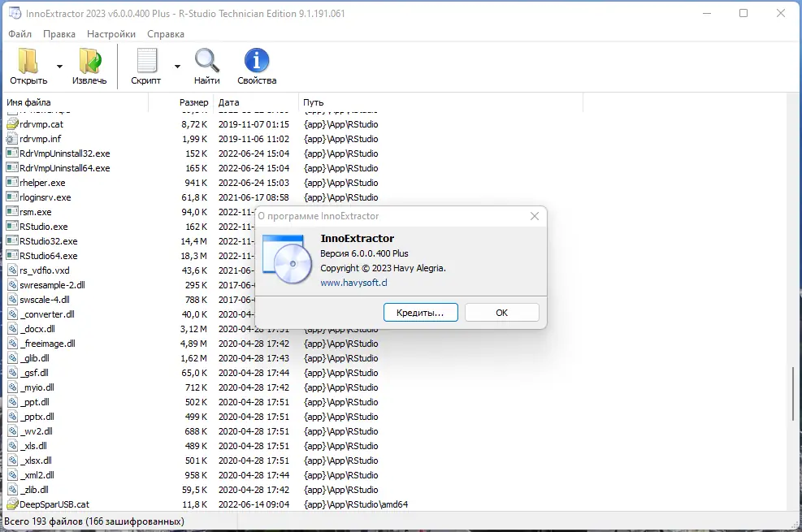The image size is (802, 532).
Task: Sort files by the Размер column header
Action: [192, 102]
